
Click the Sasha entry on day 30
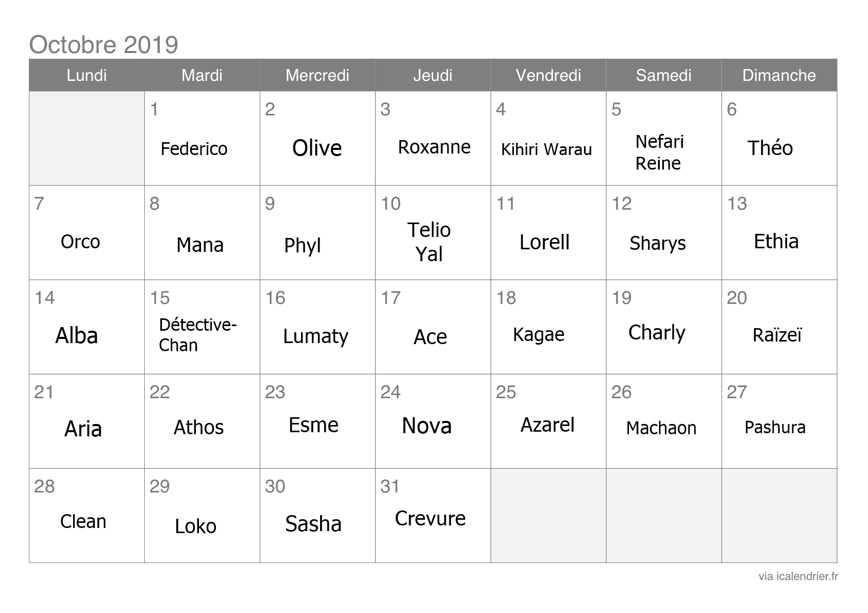pyautogui.click(x=313, y=524)
